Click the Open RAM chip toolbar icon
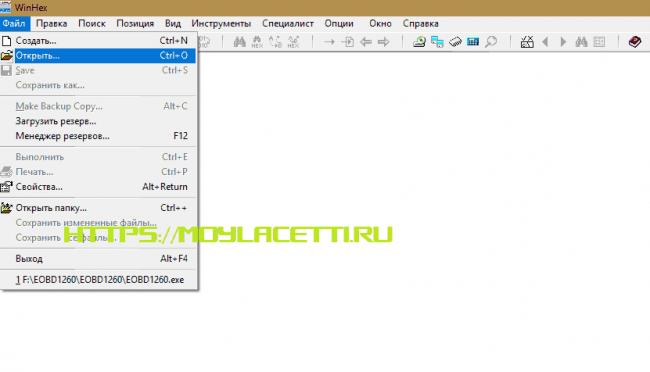The width and height of the screenshot is (650, 372). click(455, 41)
